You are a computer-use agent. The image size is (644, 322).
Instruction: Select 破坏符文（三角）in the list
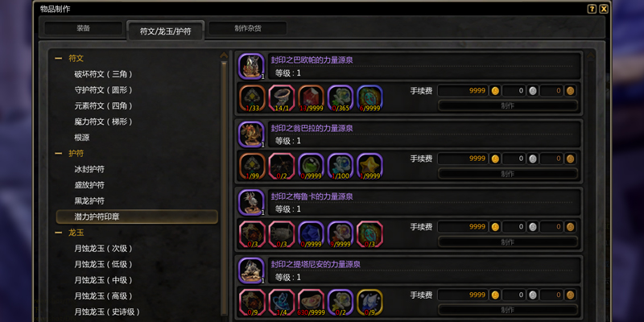(x=104, y=74)
